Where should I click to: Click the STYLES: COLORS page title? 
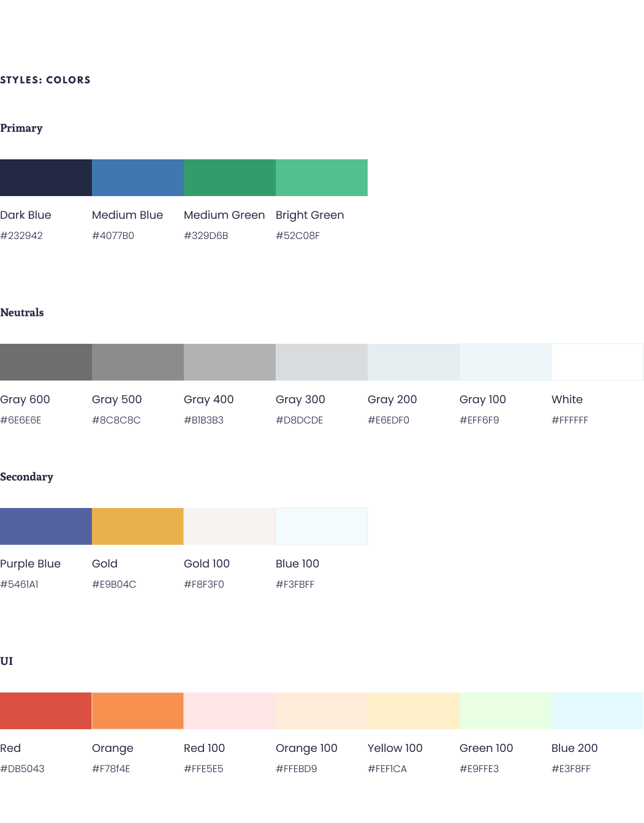click(x=45, y=80)
